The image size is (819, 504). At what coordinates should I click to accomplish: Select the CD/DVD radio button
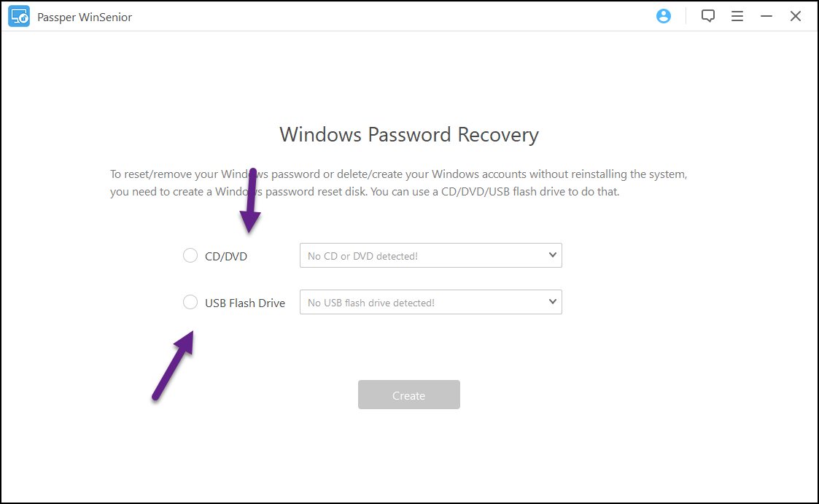point(190,255)
